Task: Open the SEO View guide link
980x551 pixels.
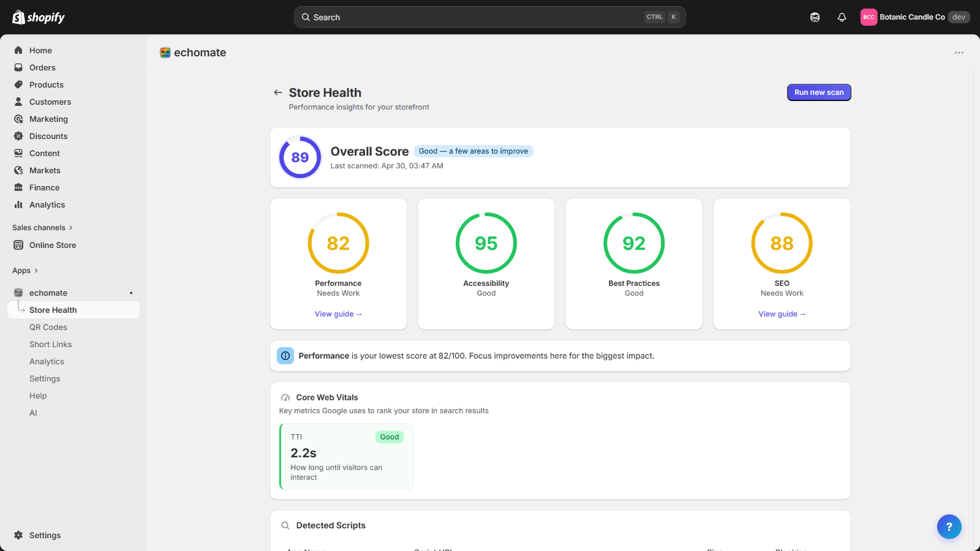Action: point(782,314)
